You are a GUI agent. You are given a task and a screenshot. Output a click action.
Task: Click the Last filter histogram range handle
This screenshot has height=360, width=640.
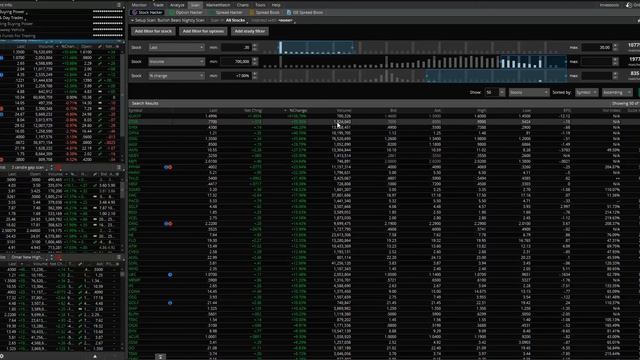(x=280, y=47)
